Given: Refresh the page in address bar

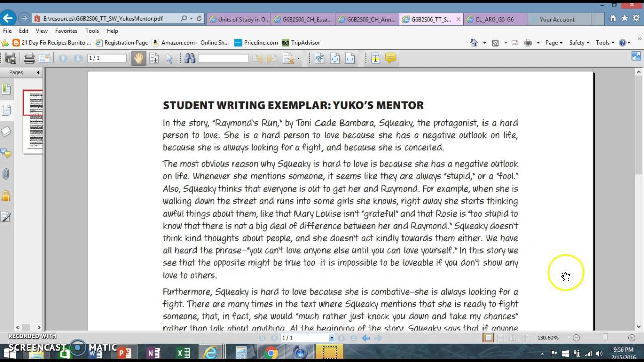Looking at the screenshot, I should pyautogui.click(x=199, y=19).
